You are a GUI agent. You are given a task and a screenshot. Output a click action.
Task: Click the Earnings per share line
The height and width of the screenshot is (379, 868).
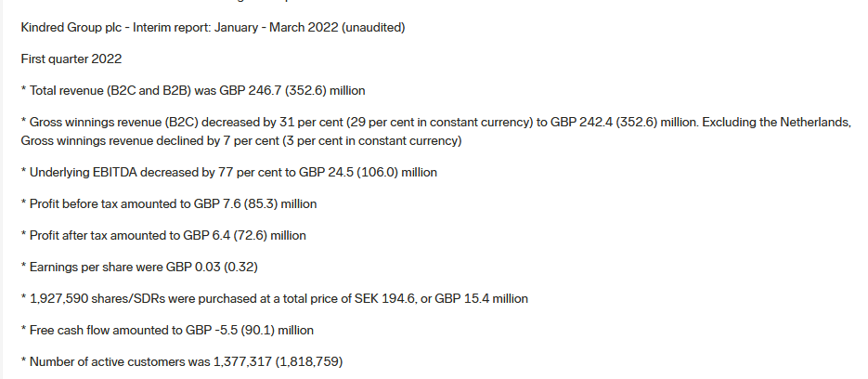point(139,268)
